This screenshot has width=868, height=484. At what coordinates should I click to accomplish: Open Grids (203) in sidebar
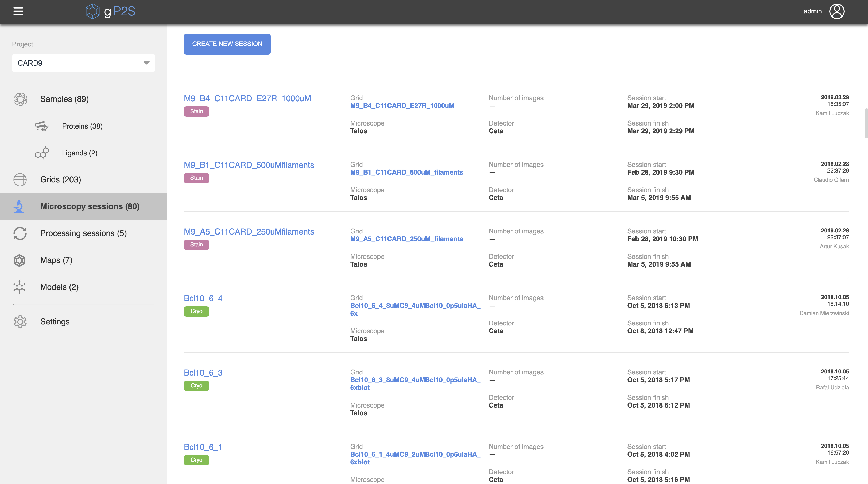pyautogui.click(x=60, y=179)
